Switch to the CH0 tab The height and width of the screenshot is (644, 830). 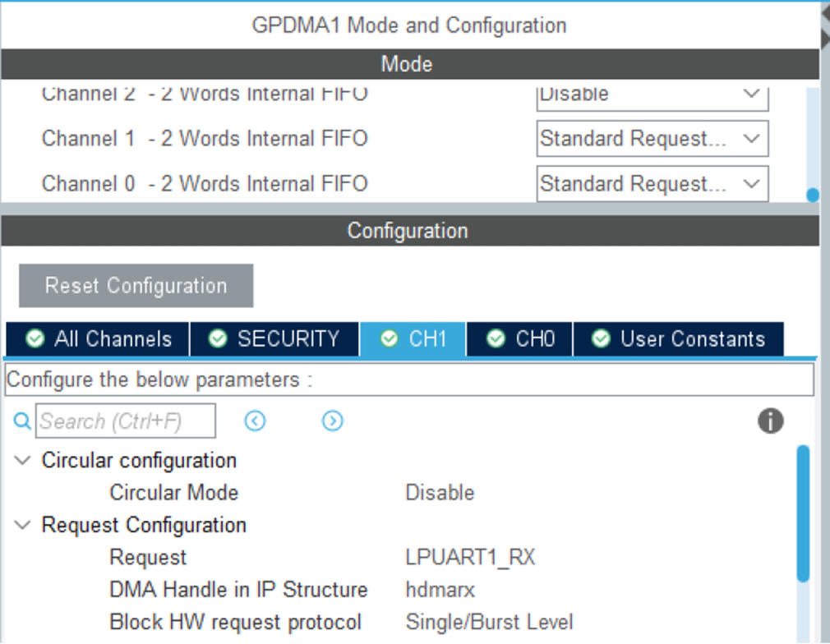(520, 338)
